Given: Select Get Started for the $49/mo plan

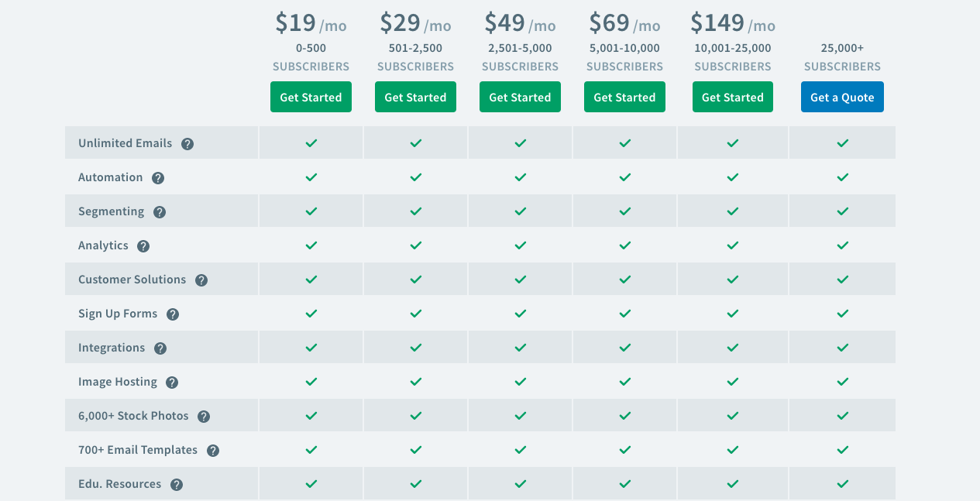Looking at the screenshot, I should pyautogui.click(x=520, y=98).
